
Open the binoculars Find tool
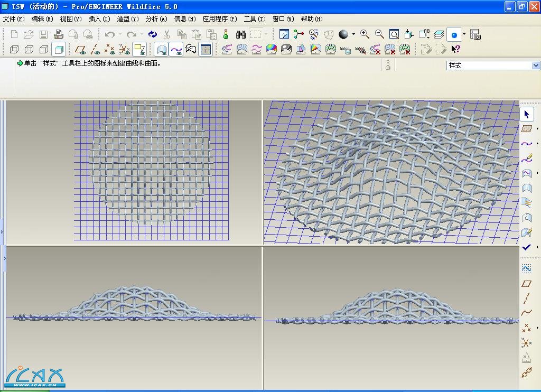[x=241, y=34]
